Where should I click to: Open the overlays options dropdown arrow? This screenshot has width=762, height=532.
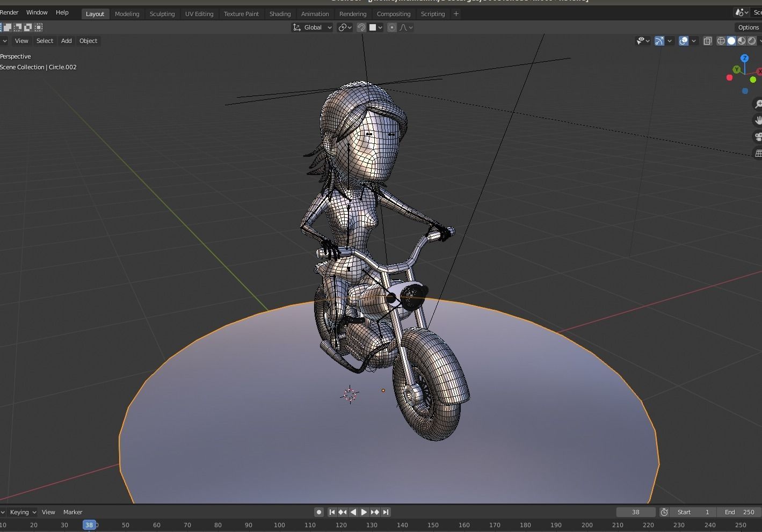(694, 41)
